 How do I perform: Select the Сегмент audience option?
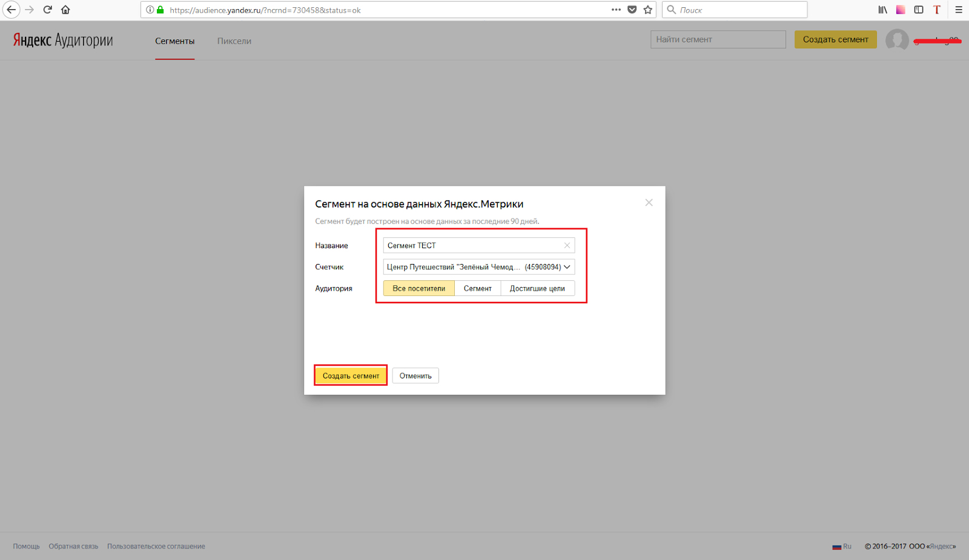coord(478,288)
